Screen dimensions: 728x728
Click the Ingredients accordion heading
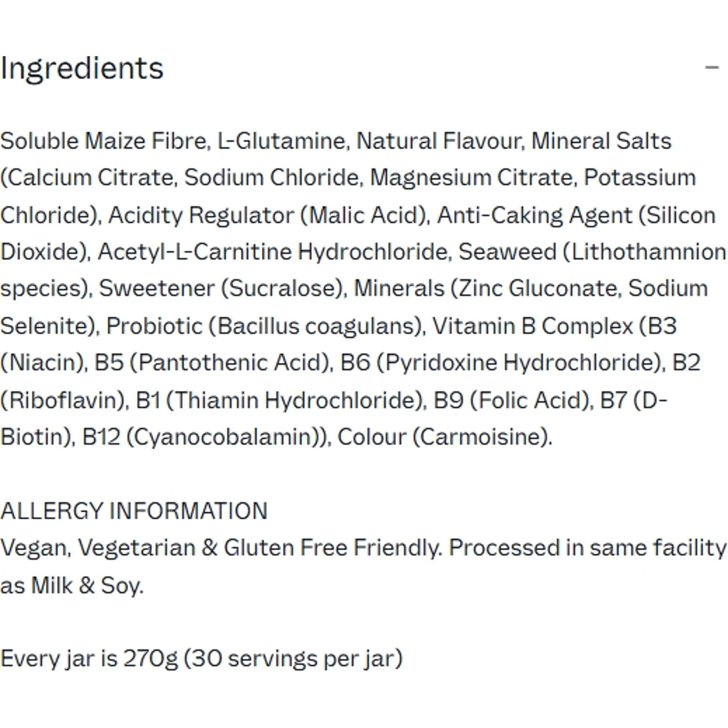click(x=82, y=68)
